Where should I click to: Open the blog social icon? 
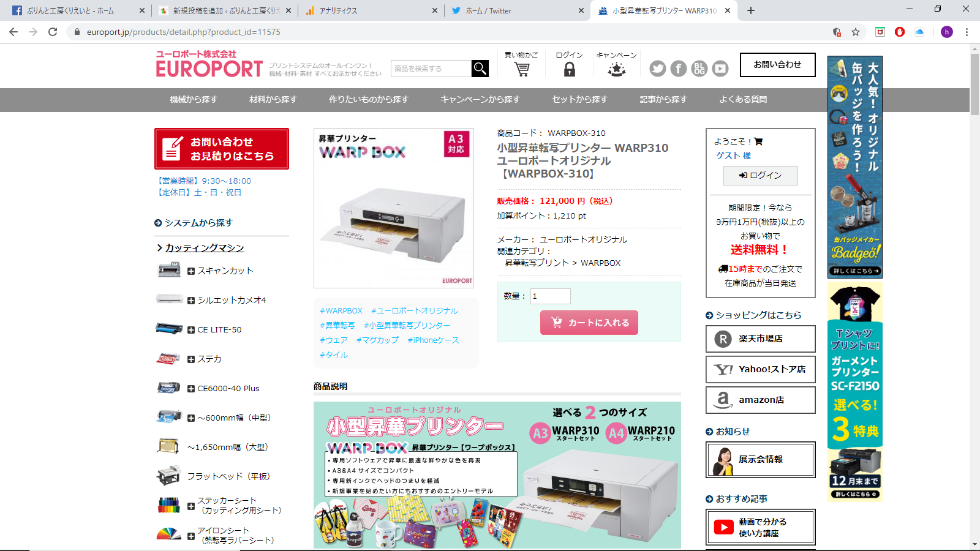click(x=699, y=69)
